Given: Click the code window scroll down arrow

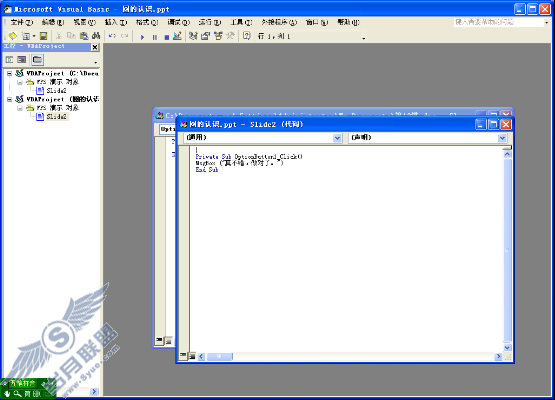Looking at the screenshot, I should tap(507, 348).
